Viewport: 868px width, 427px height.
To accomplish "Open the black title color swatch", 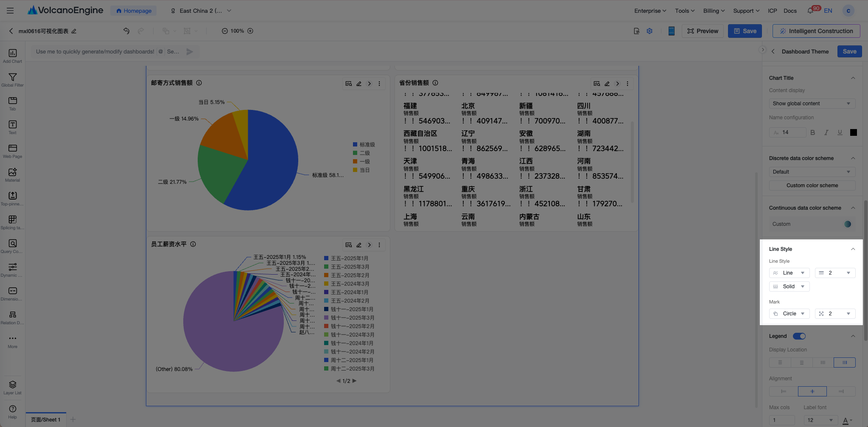I will [x=854, y=132].
